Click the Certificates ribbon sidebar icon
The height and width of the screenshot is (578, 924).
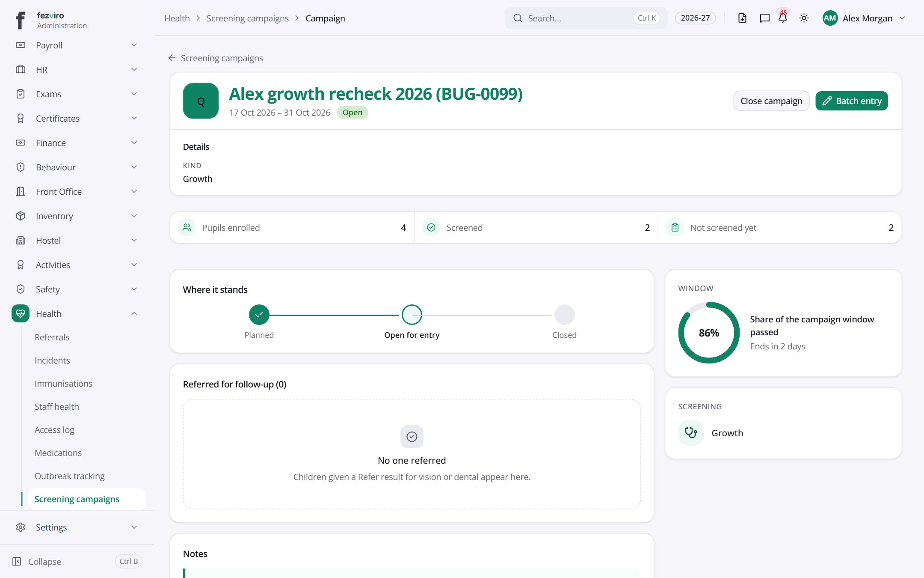tap(21, 118)
